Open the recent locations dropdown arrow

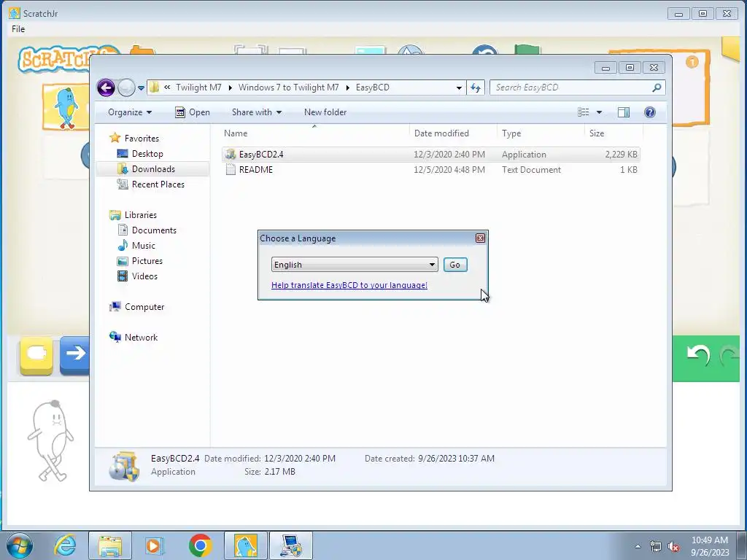pyautogui.click(x=141, y=88)
